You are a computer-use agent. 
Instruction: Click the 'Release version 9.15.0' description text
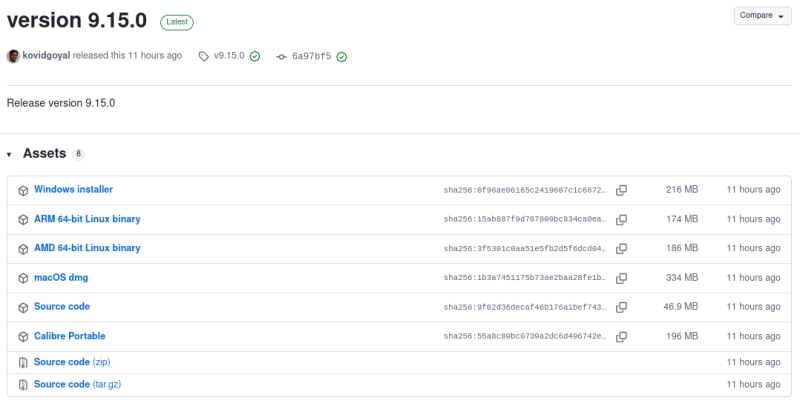pyautogui.click(x=61, y=103)
